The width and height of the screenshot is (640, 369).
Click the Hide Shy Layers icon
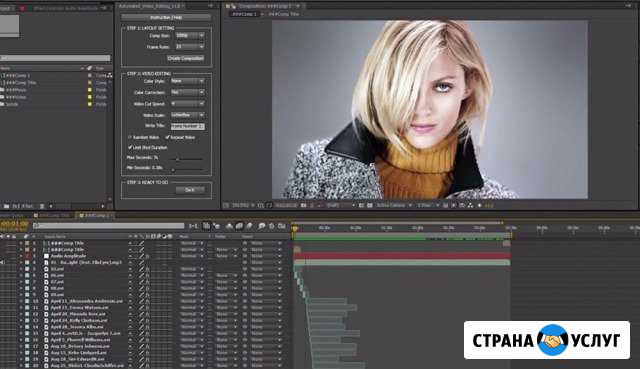coord(229,226)
